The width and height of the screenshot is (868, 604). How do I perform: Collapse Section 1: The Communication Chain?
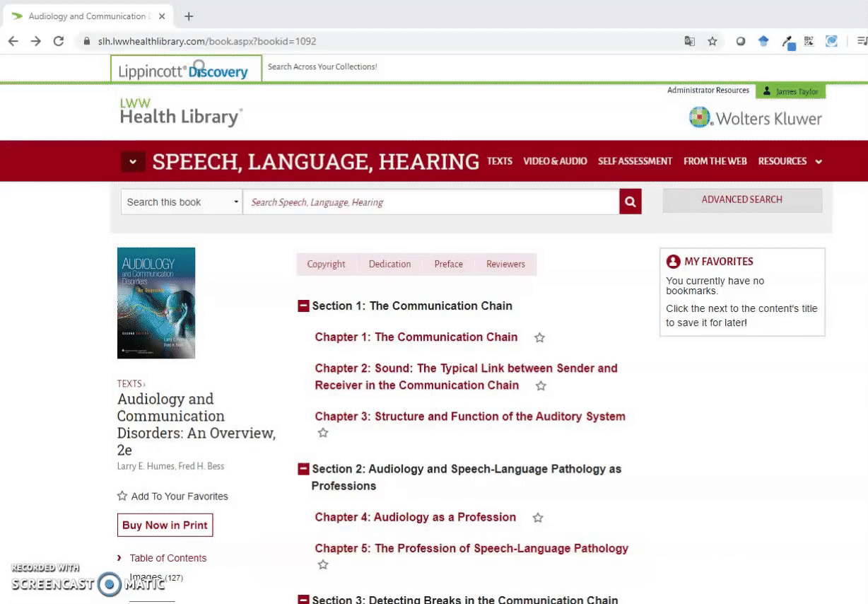click(x=303, y=306)
